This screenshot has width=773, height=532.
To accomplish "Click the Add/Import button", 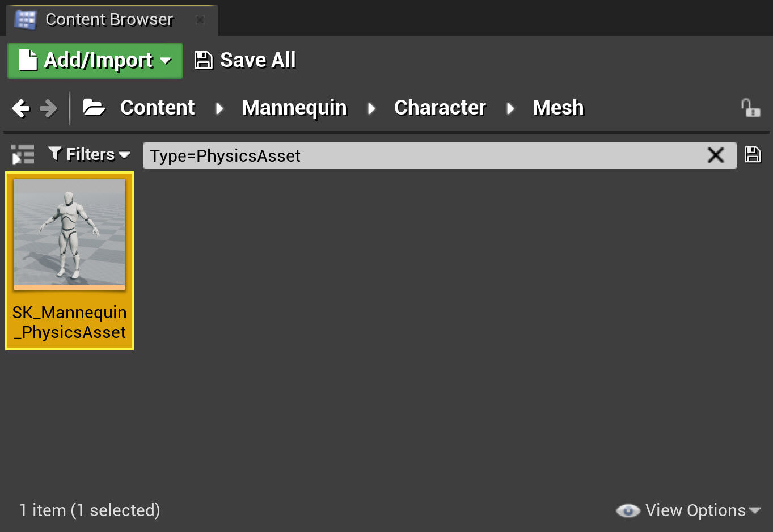I will 91,61.
